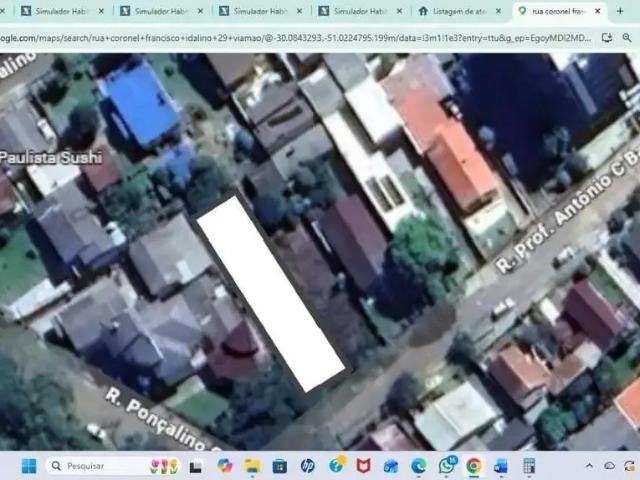Click the zoom magnifier icon in address bar

point(627,38)
